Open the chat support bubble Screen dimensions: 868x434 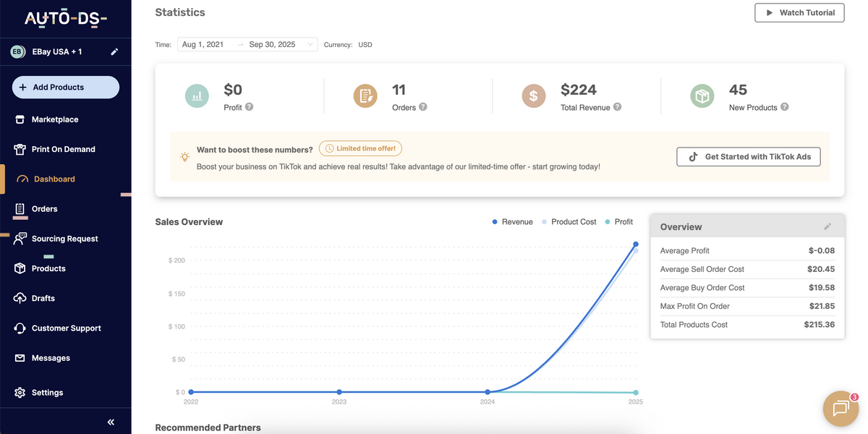tap(840, 408)
